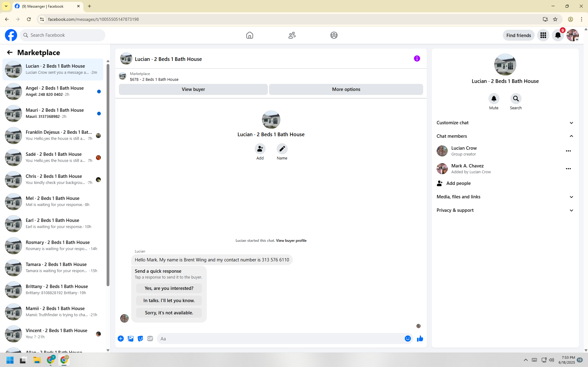The height and width of the screenshot is (367, 588).
Task: Open the account profile picture menu
Action: point(573,35)
